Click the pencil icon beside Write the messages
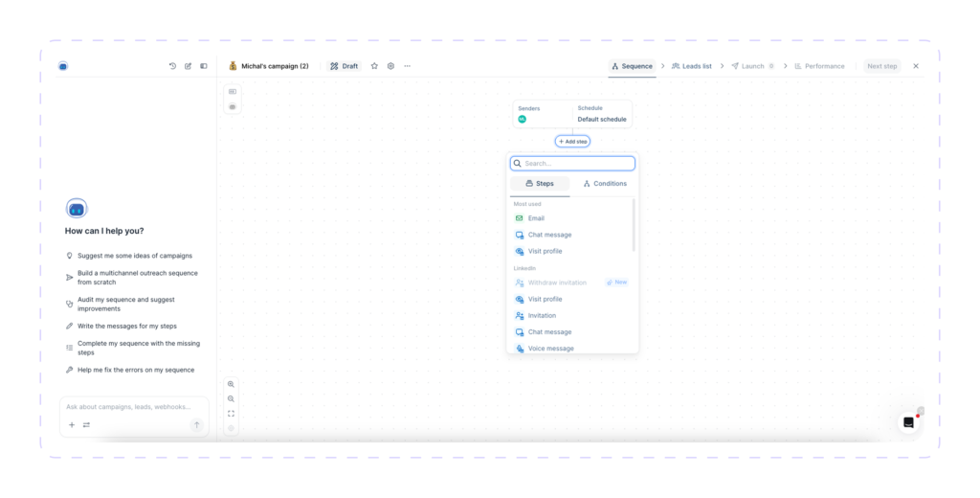Viewport: 980px width, 498px height. (69, 326)
